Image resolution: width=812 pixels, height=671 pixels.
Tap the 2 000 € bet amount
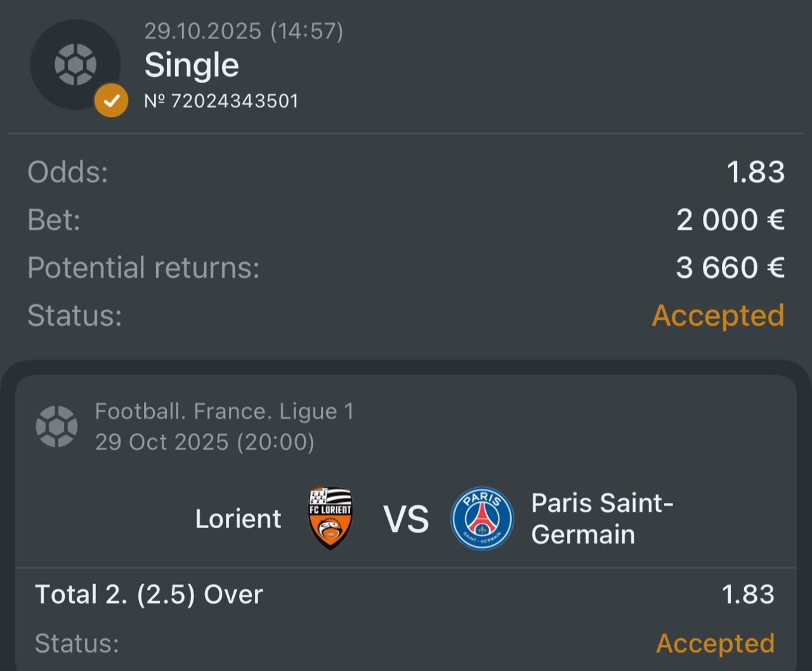730,220
